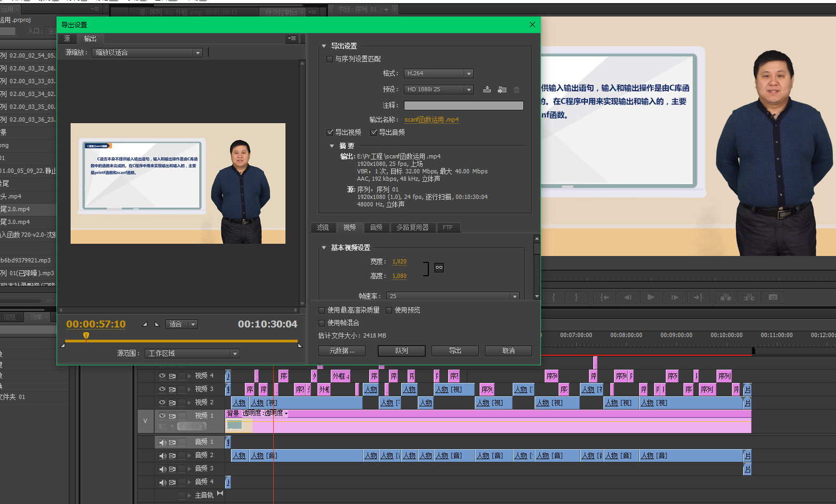This screenshot has width=836, height=504.
Task: Click the save preset icon
Action: (487, 90)
